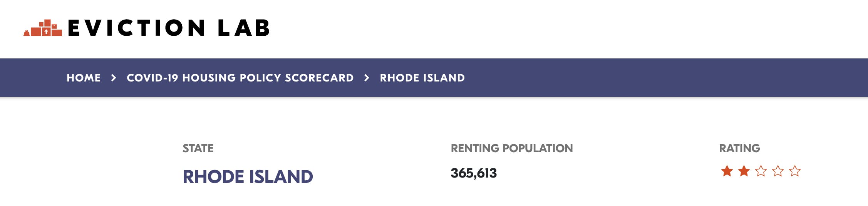
Task: Click the chevron after HOME breadcrumb
Action: [x=114, y=78]
